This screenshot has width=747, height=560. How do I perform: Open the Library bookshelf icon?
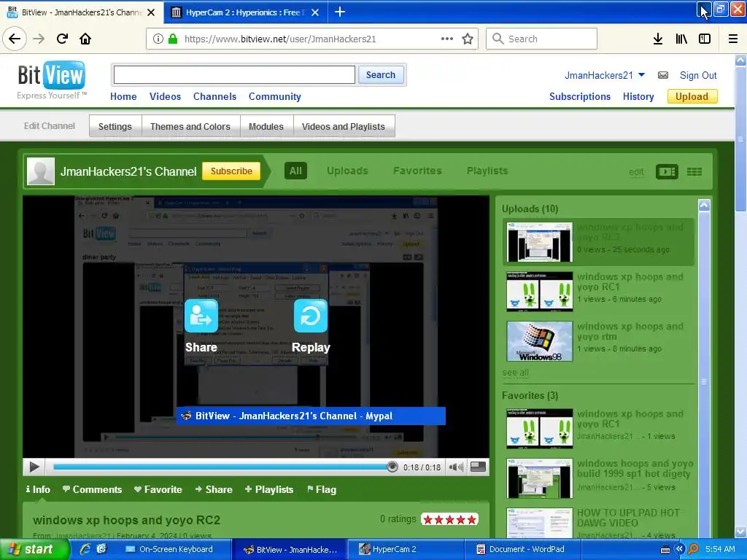pyautogui.click(x=681, y=39)
